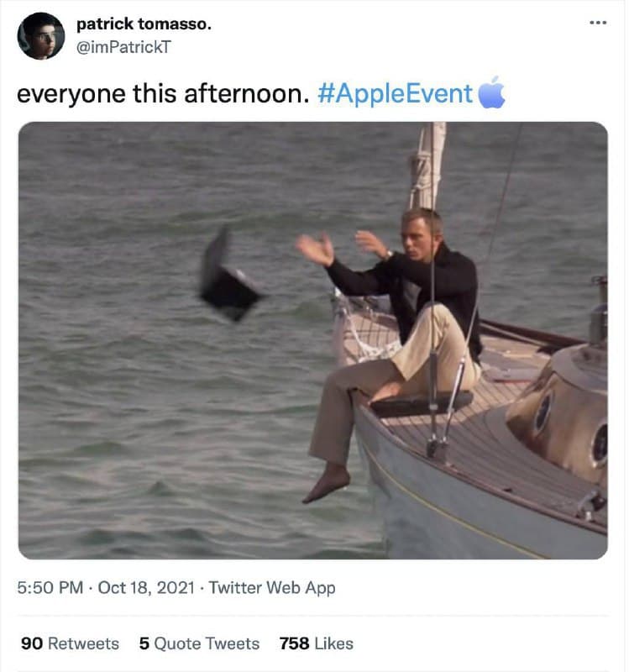Open the #AppleEvent hashtag link

[396, 93]
